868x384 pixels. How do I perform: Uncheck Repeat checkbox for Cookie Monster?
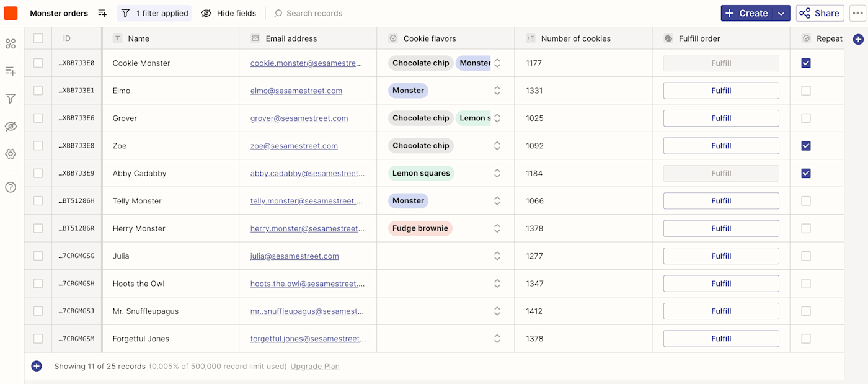coord(805,63)
